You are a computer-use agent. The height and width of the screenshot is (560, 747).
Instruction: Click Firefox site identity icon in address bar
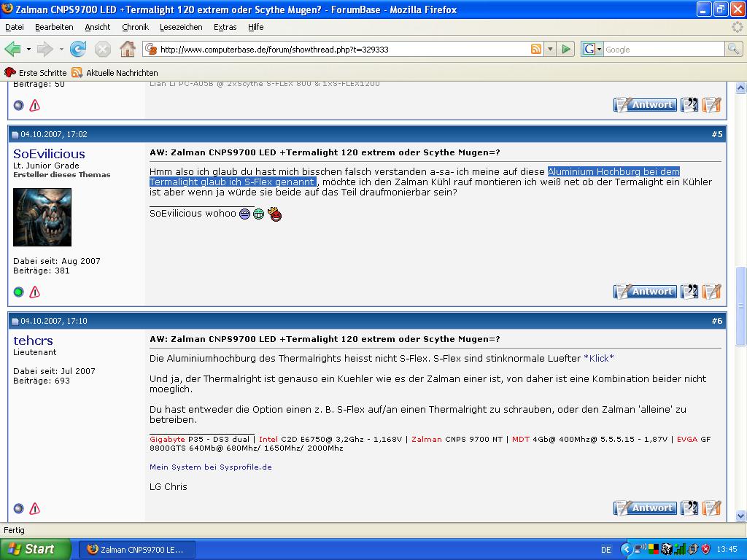(151, 49)
